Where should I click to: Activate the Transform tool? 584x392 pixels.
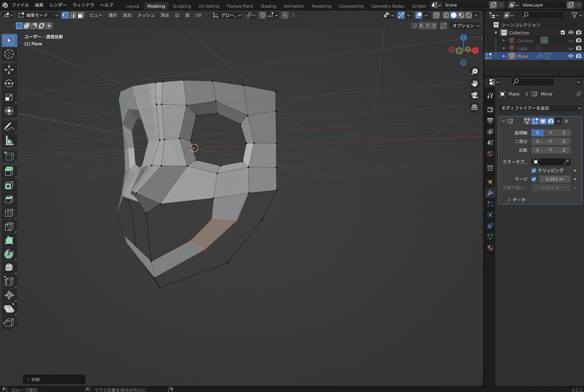[9, 111]
